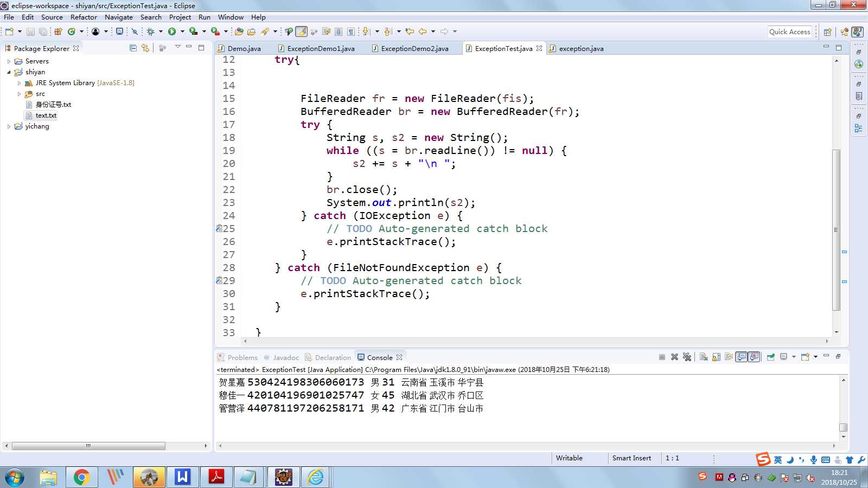Toggle Show Whitespace Characters paragraph button
This screenshot has height=488, width=868.
tap(351, 31)
